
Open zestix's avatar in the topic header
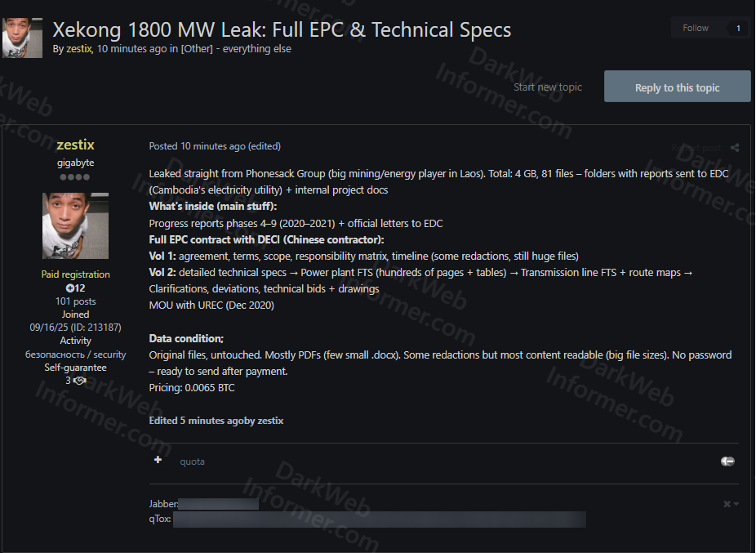(22, 38)
